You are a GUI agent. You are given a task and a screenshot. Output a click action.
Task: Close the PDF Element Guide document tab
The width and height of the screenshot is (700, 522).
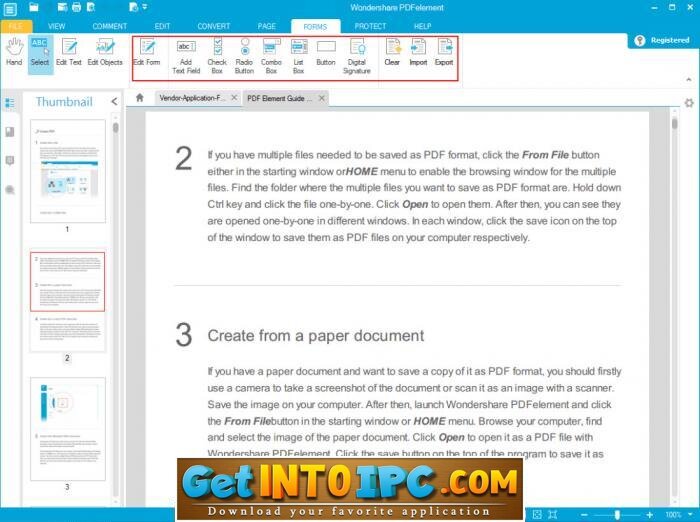click(321, 98)
